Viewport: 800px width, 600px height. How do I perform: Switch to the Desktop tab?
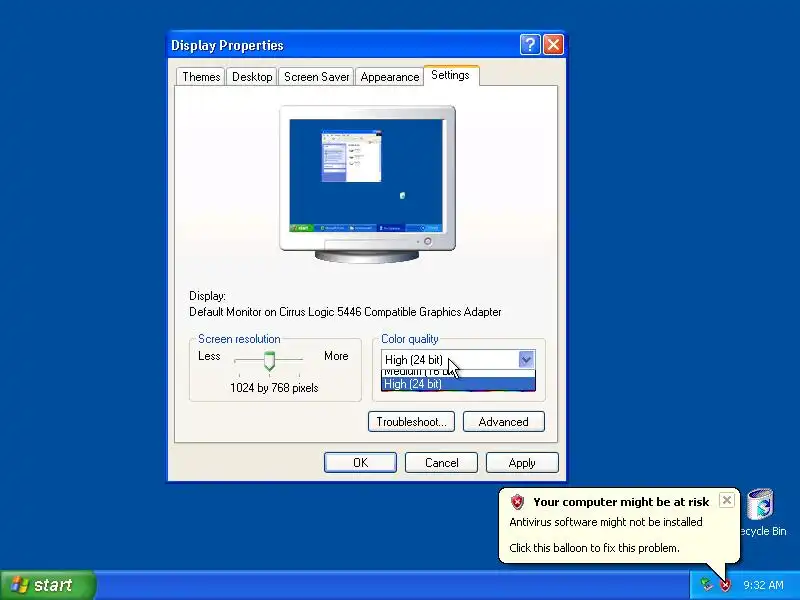tap(252, 77)
